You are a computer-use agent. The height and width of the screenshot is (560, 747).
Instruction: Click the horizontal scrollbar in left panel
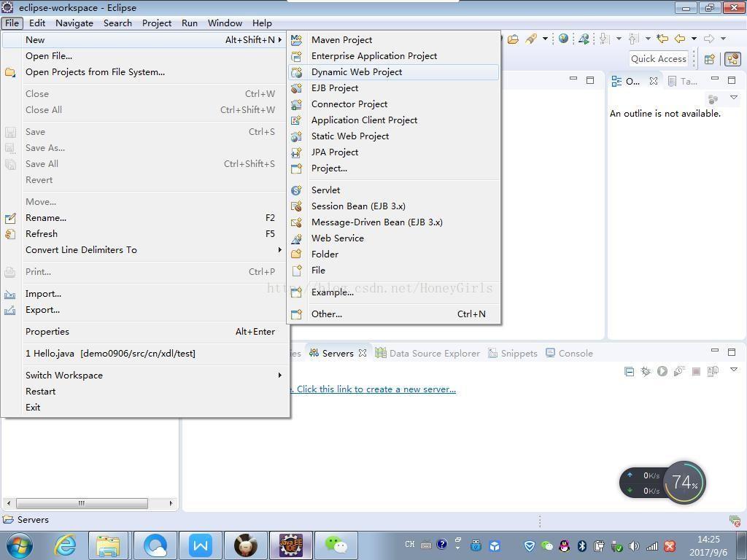pyautogui.click(x=82, y=503)
